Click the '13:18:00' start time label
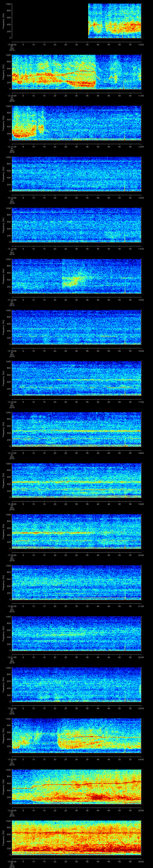 coord(12,504)
